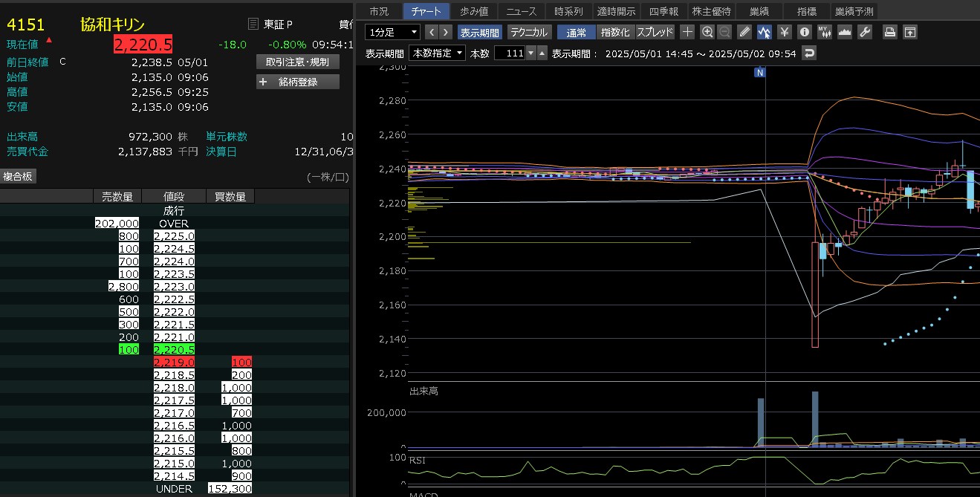This screenshot has height=497, width=980.
Task: Click current price 2,220.5 highlighted in red
Action: 143,45
